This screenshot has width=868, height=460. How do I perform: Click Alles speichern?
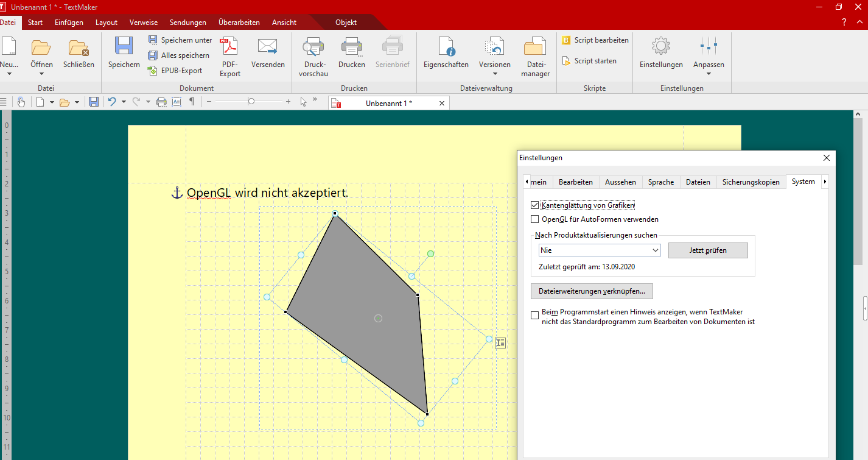pos(179,55)
